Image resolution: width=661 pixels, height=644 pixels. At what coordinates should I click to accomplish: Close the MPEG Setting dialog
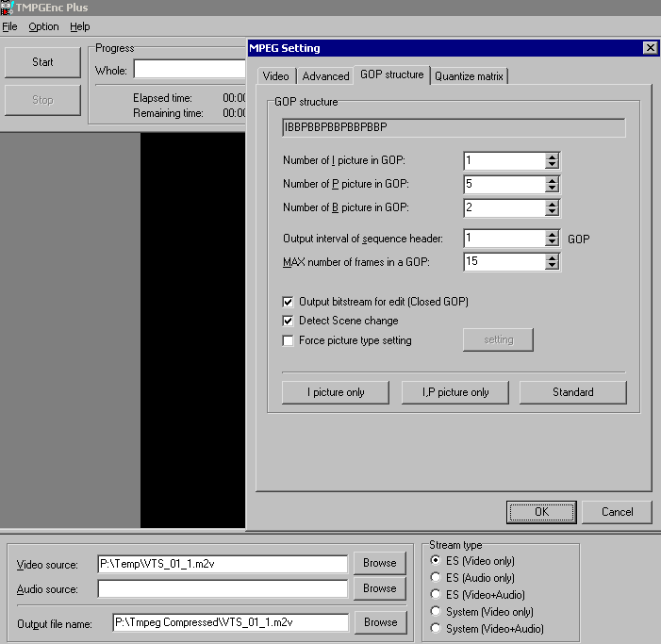click(650, 48)
